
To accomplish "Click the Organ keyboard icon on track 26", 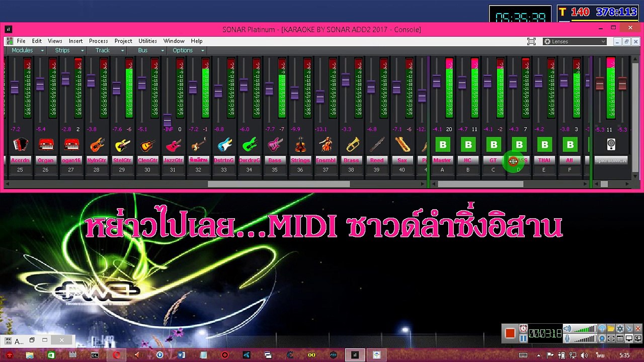I will point(46,145).
